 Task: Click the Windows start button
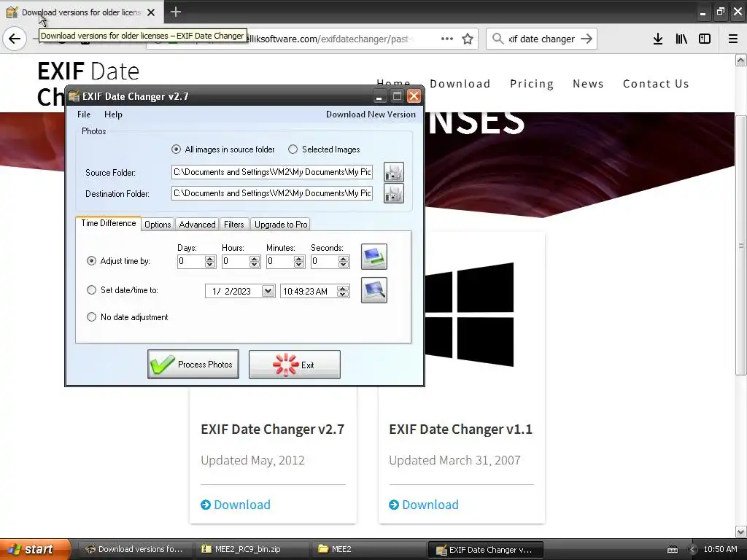pyautogui.click(x=34, y=550)
